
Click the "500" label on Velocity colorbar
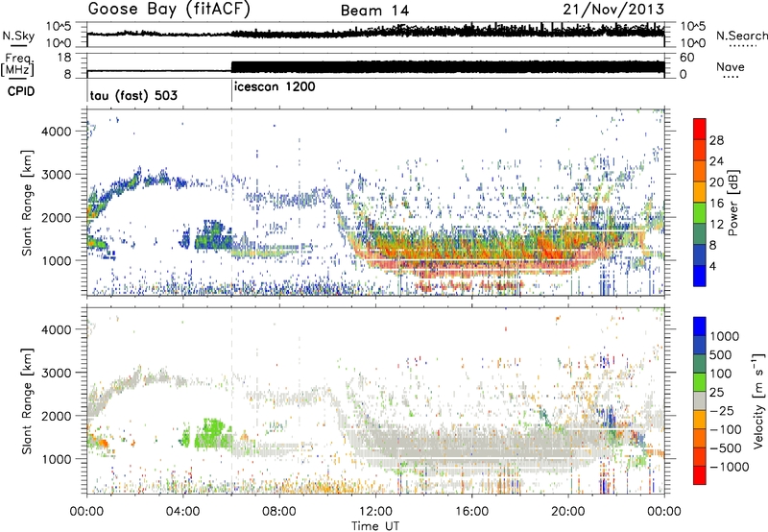point(722,354)
